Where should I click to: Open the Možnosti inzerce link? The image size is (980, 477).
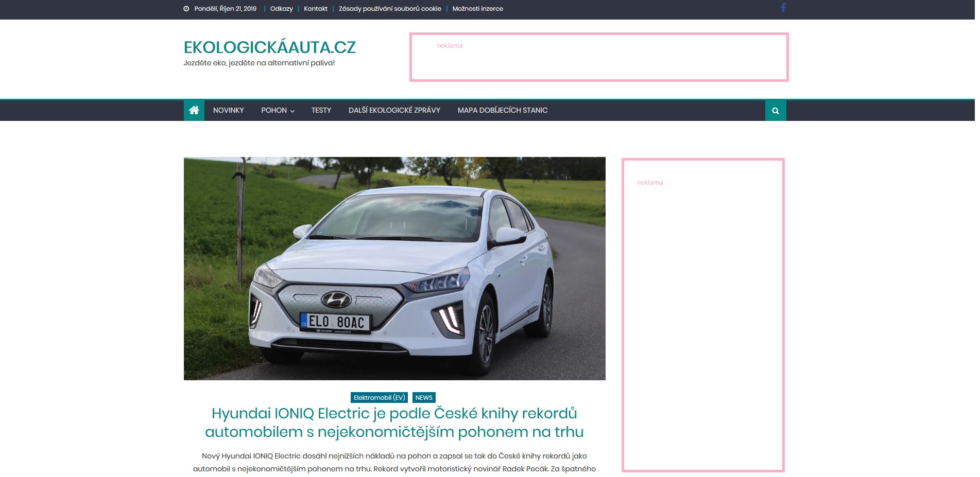click(478, 9)
